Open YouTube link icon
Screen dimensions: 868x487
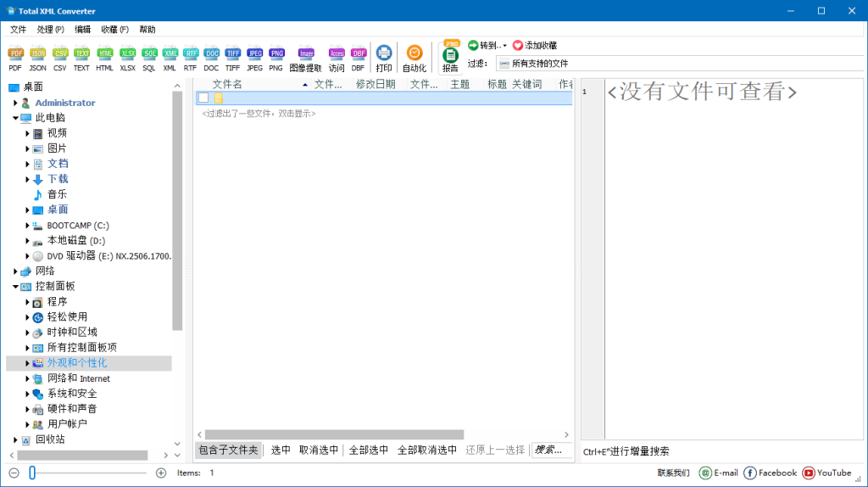[808, 473]
